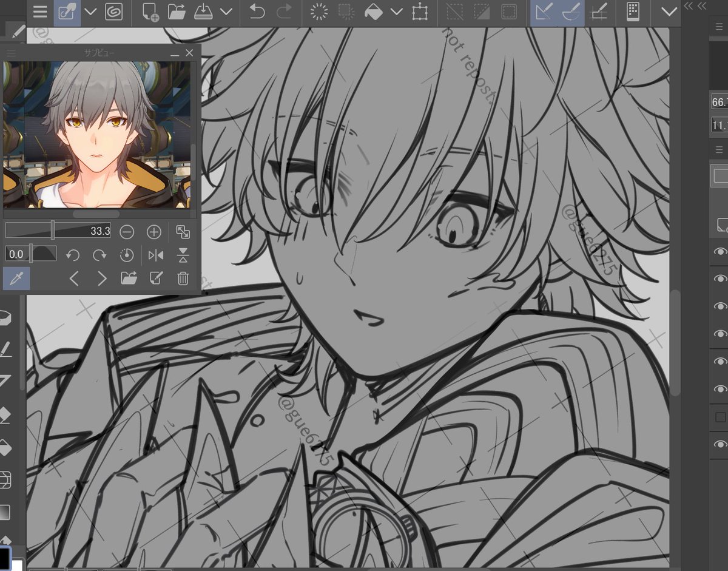Hide the topmost layer using its eye icon
The width and height of the screenshot is (728, 571).
[x=720, y=252]
